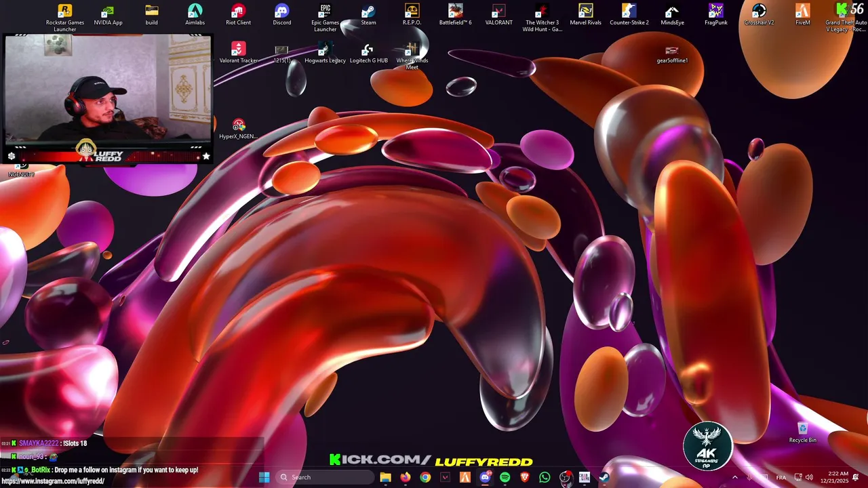868x488 pixels.
Task: Open the MindsEye desktop shortcut
Action: click(672, 15)
